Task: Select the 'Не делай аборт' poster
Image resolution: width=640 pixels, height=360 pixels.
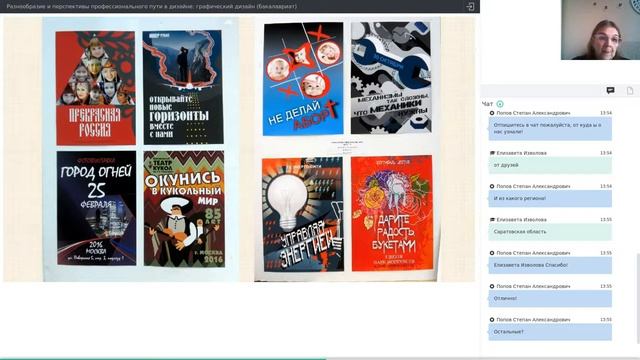Action: click(303, 79)
